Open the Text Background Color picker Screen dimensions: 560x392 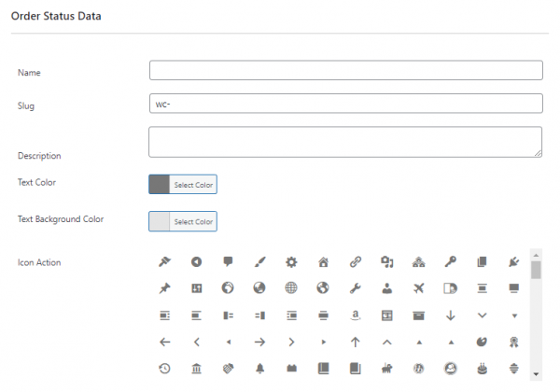pyautogui.click(x=183, y=221)
